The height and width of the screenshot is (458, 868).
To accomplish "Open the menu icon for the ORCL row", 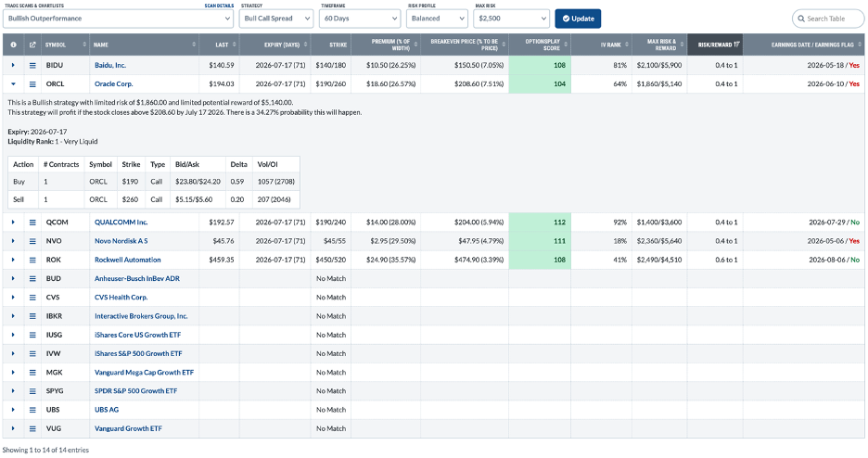I will tap(32, 84).
